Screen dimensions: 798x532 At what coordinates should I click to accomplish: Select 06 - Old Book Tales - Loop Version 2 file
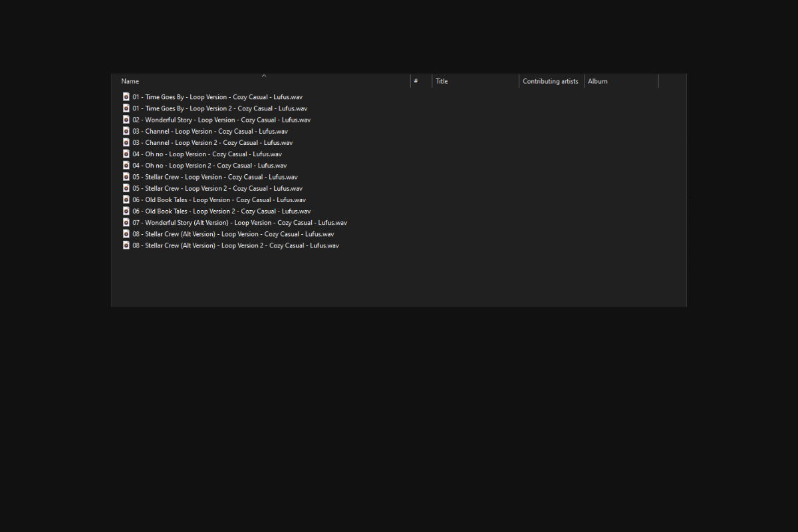pyautogui.click(x=221, y=211)
